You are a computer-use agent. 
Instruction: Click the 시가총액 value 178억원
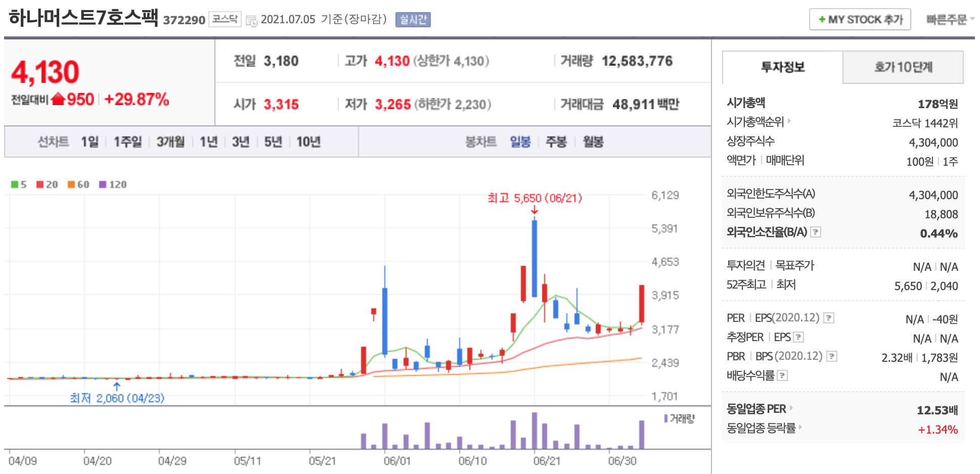pos(938,104)
